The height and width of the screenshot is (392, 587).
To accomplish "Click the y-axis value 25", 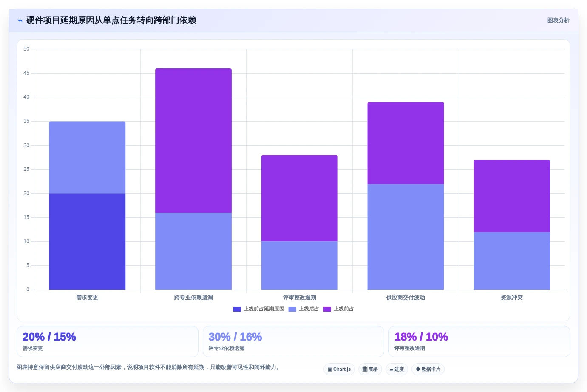I will coord(26,169).
